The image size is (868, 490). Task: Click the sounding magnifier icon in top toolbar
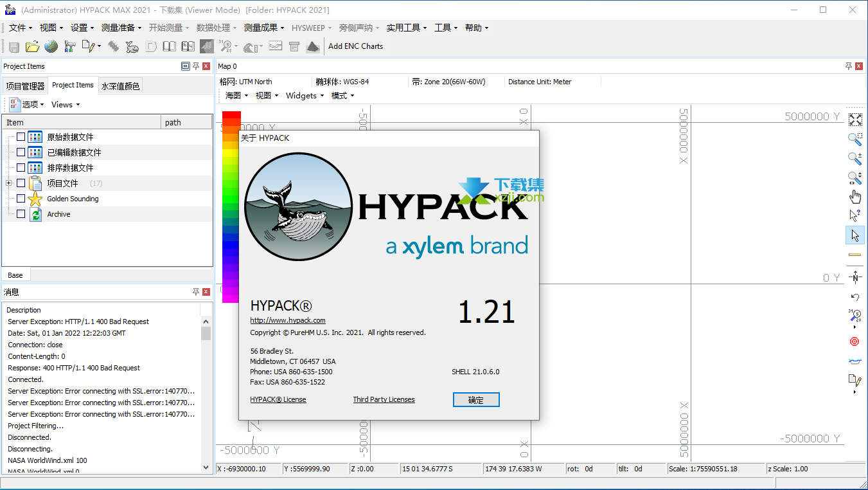[226, 46]
